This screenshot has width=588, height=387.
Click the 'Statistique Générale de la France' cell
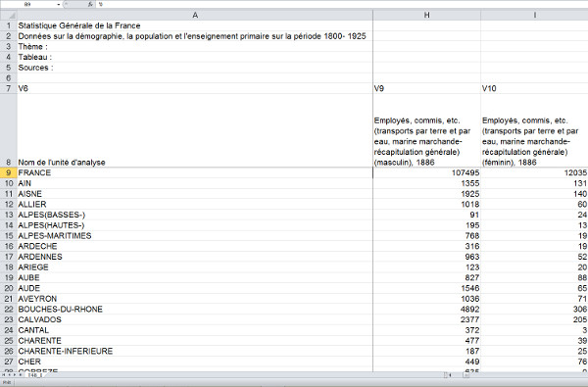pyautogui.click(x=195, y=25)
